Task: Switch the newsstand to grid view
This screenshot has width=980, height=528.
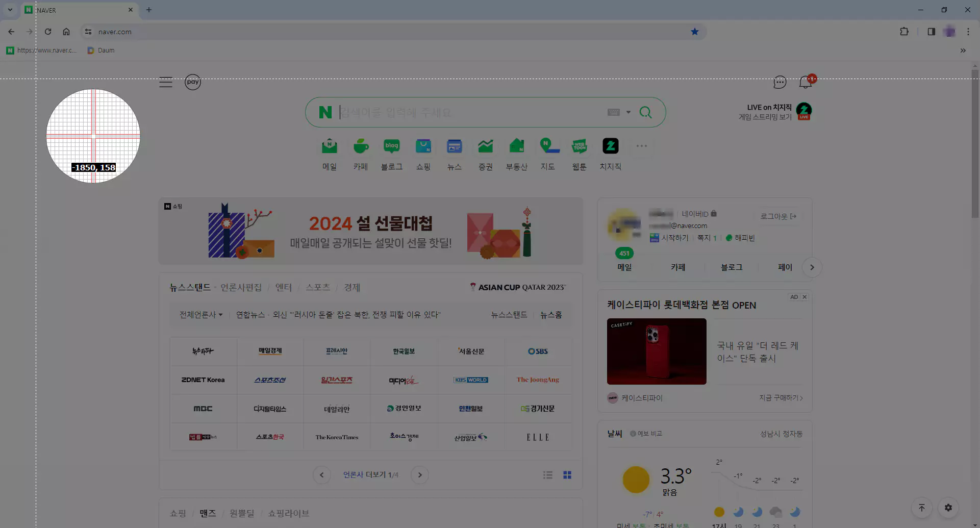Action: (567, 475)
